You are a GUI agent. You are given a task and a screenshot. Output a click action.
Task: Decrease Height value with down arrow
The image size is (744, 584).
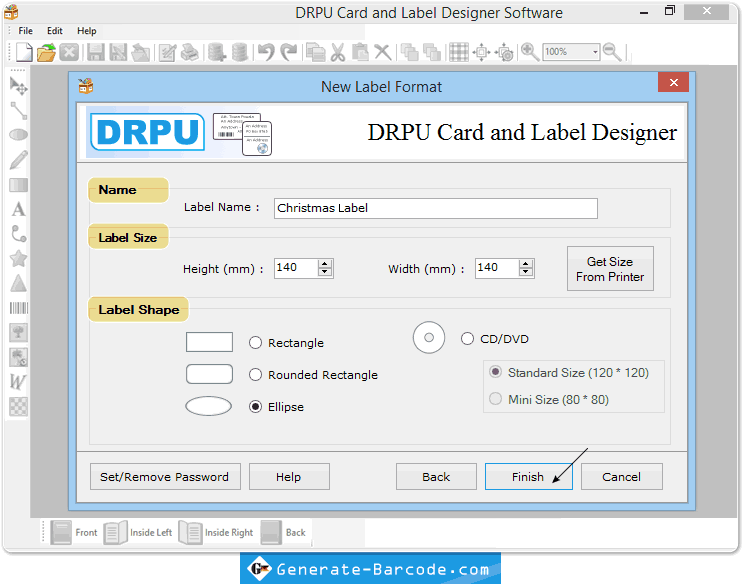tap(325, 272)
